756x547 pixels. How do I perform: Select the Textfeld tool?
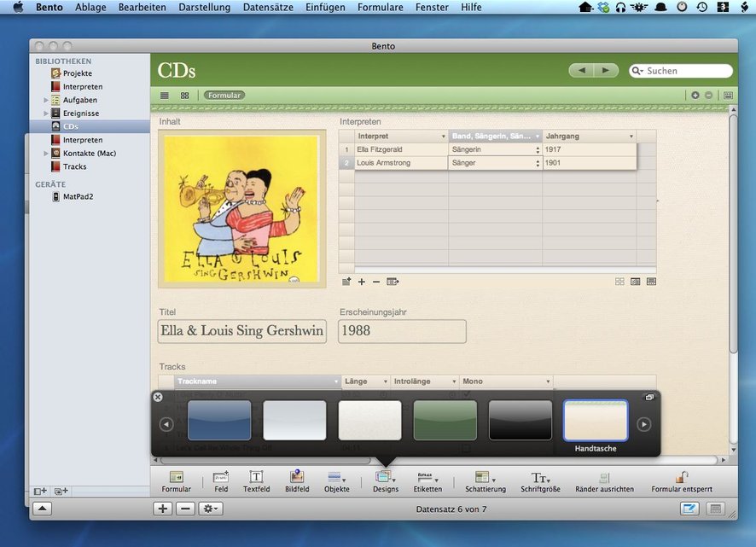point(256,481)
